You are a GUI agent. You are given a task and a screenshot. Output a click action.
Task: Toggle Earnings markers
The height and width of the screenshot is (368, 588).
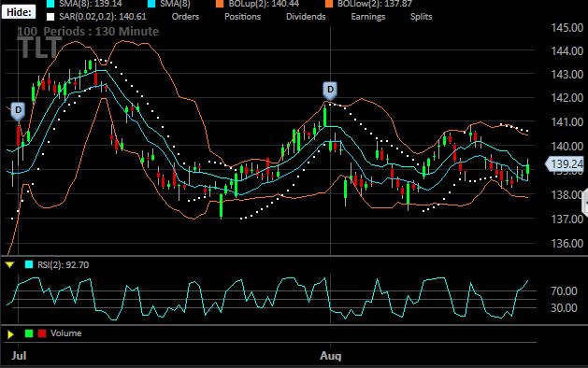(368, 17)
